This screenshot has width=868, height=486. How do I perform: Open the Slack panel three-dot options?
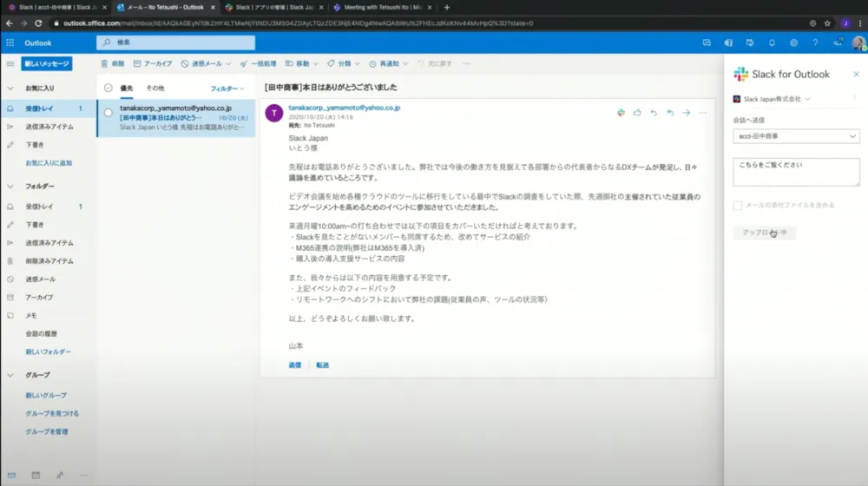pos(854,98)
